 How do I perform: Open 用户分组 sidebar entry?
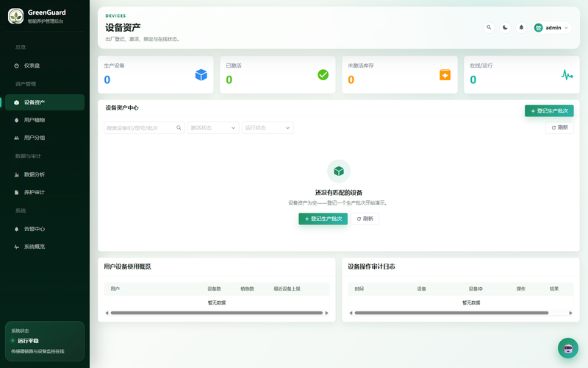[x=45, y=138]
